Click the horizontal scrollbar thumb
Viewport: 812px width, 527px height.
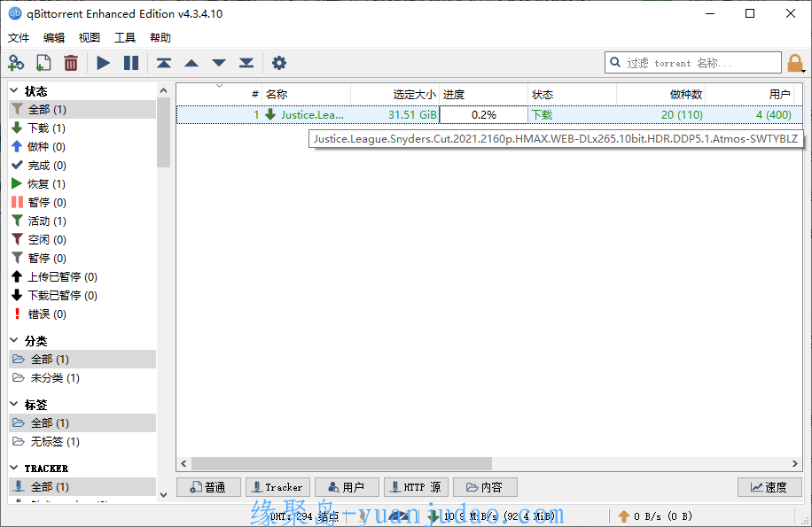coord(341,463)
